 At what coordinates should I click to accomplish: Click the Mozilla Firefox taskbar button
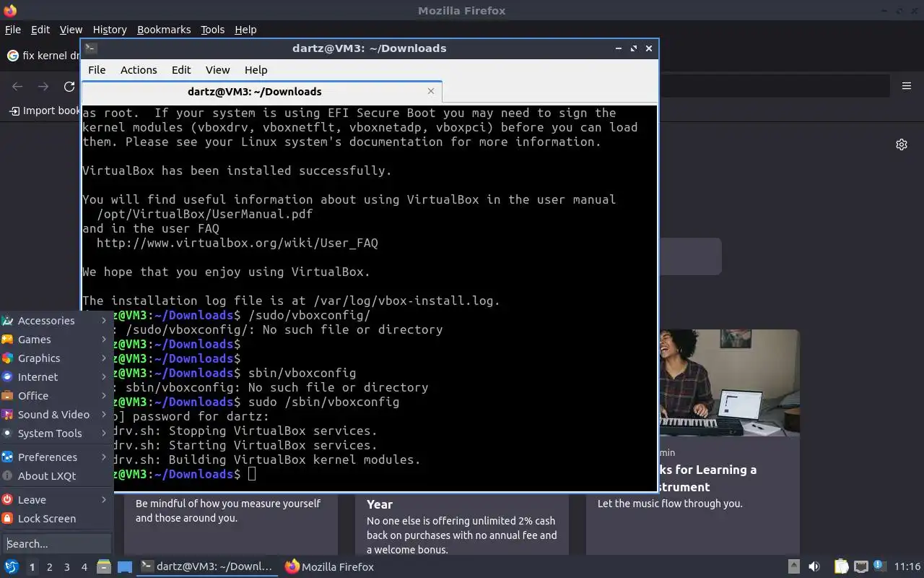[x=331, y=567]
